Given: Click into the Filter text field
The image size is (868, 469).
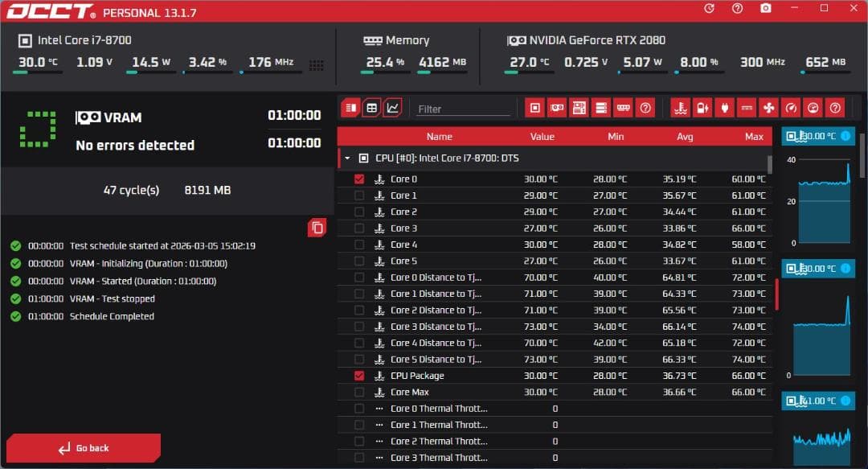Looking at the screenshot, I should click(x=463, y=109).
